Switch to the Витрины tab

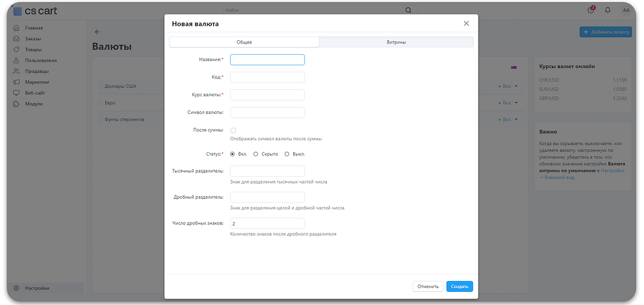click(396, 42)
